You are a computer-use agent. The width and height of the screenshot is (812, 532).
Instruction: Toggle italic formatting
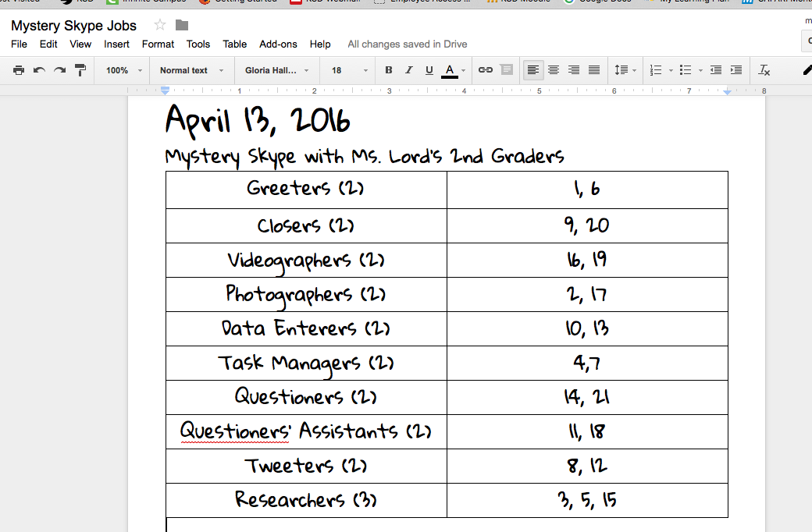click(408, 69)
